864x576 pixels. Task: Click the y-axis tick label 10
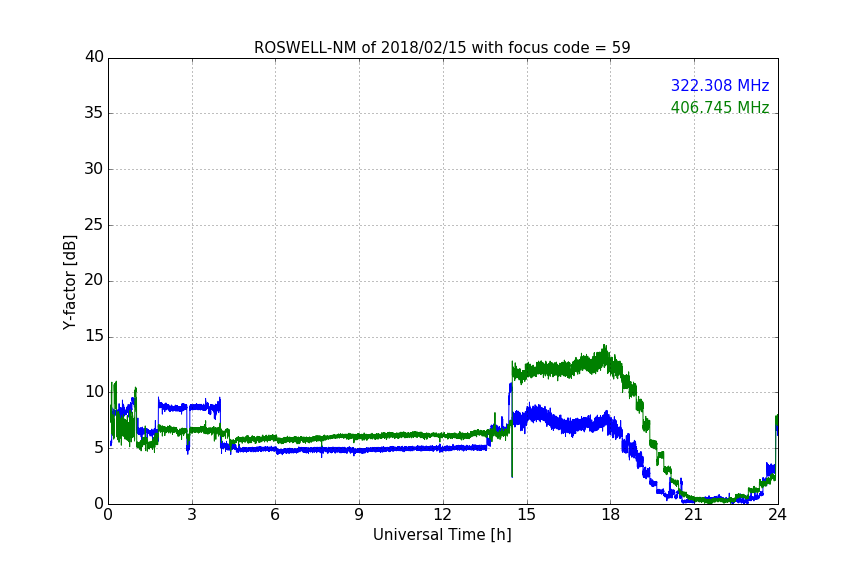coord(94,392)
